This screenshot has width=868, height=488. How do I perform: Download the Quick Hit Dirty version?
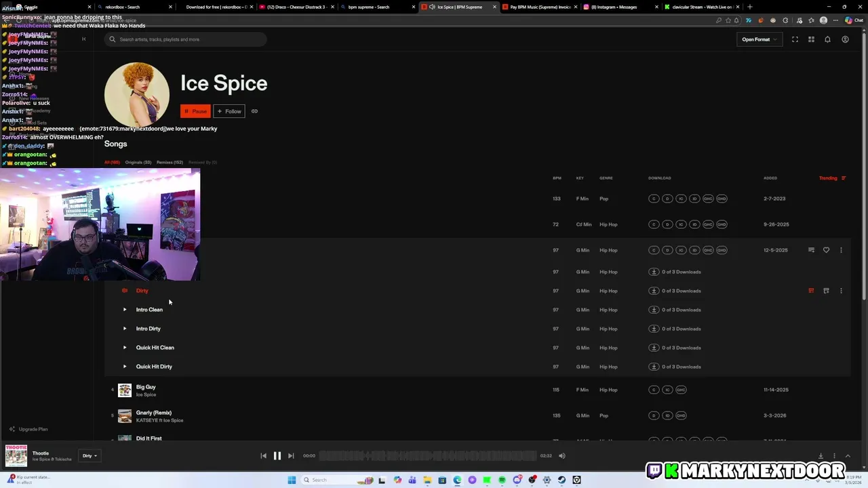click(654, 367)
